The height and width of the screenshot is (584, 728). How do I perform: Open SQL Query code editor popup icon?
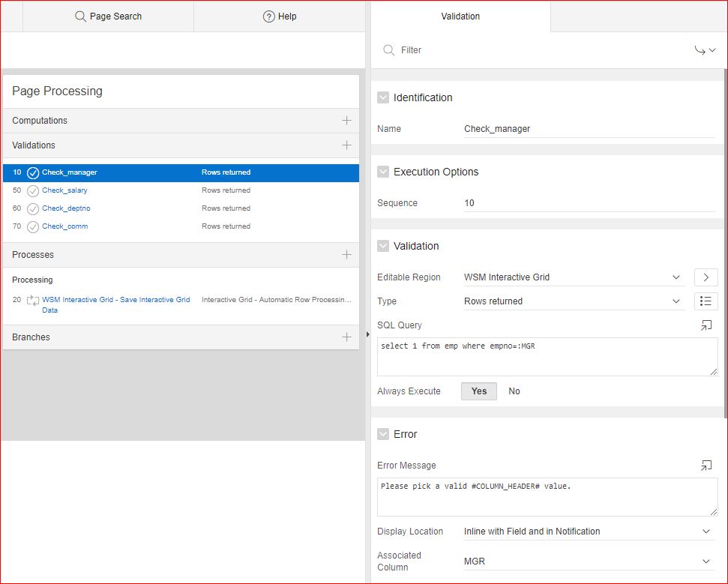[706, 325]
